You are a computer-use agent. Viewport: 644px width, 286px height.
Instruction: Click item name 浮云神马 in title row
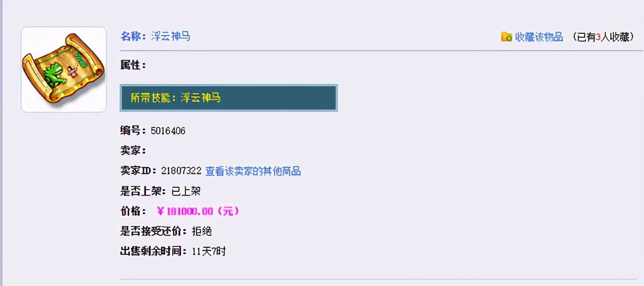[x=171, y=37]
